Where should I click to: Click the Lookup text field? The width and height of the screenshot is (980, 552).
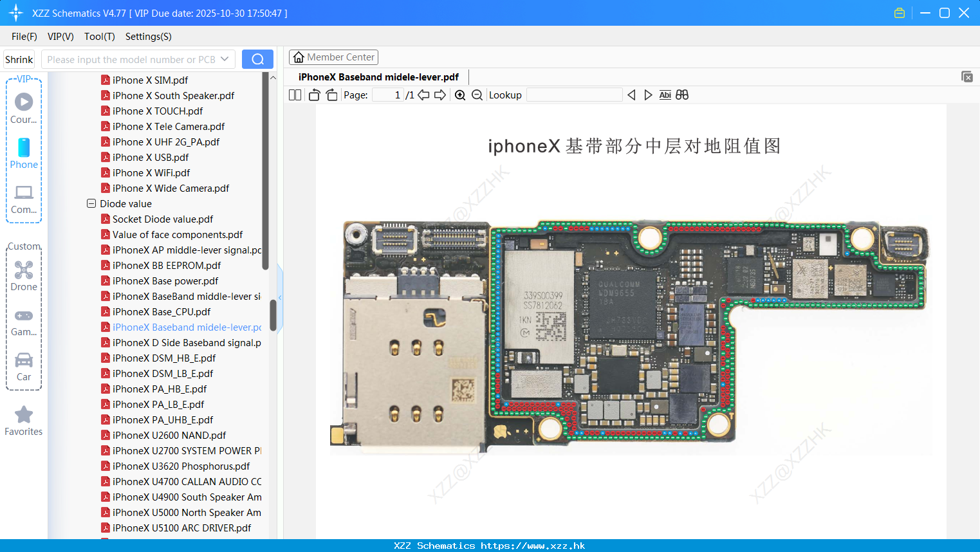click(x=575, y=95)
